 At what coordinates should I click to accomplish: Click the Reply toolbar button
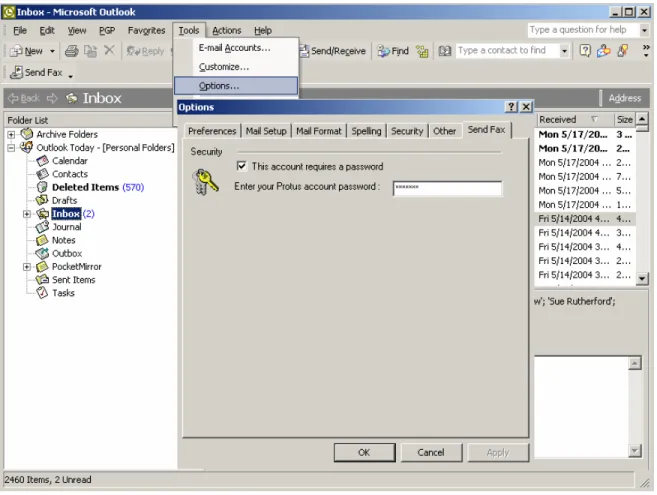pos(145,51)
